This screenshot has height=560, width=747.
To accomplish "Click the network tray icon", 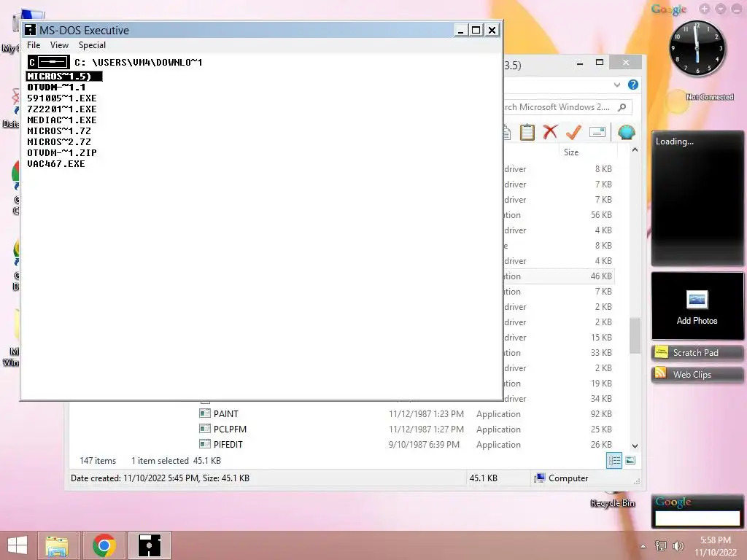I will 661,546.
